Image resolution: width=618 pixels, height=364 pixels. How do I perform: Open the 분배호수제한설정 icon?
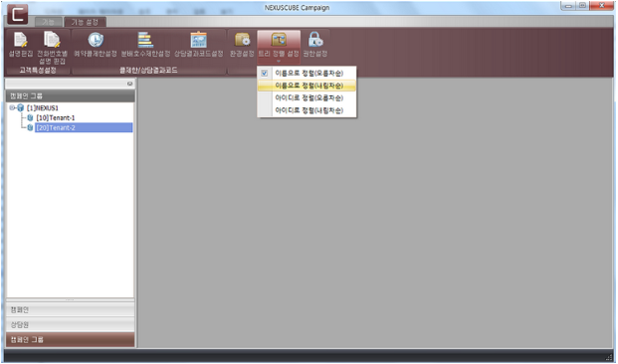pos(145,45)
